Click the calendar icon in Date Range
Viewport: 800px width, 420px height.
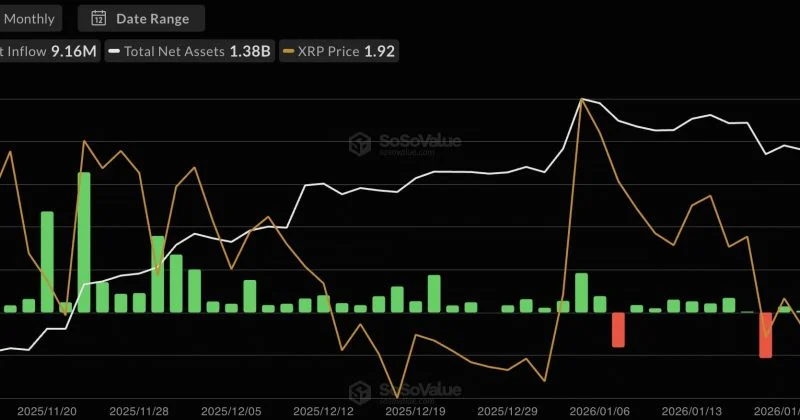point(98,18)
